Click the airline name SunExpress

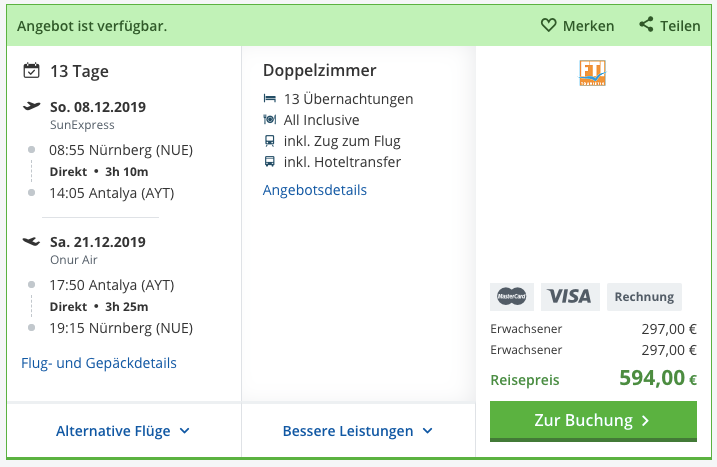(82, 125)
